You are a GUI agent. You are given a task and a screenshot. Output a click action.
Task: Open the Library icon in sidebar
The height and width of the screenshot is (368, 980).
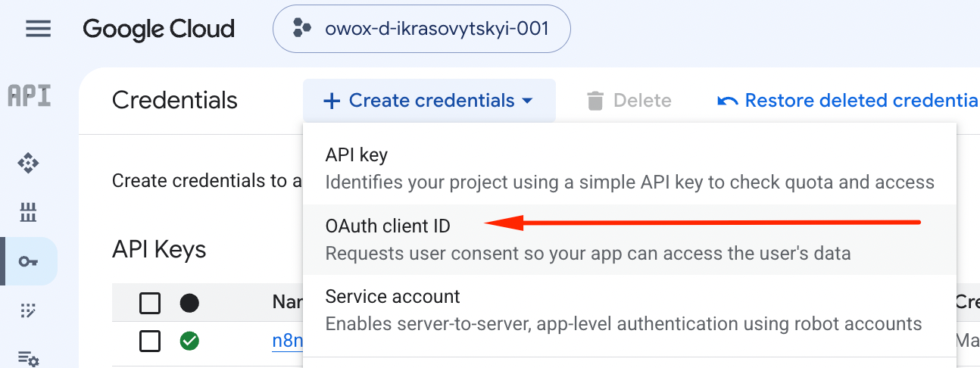point(29,213)
